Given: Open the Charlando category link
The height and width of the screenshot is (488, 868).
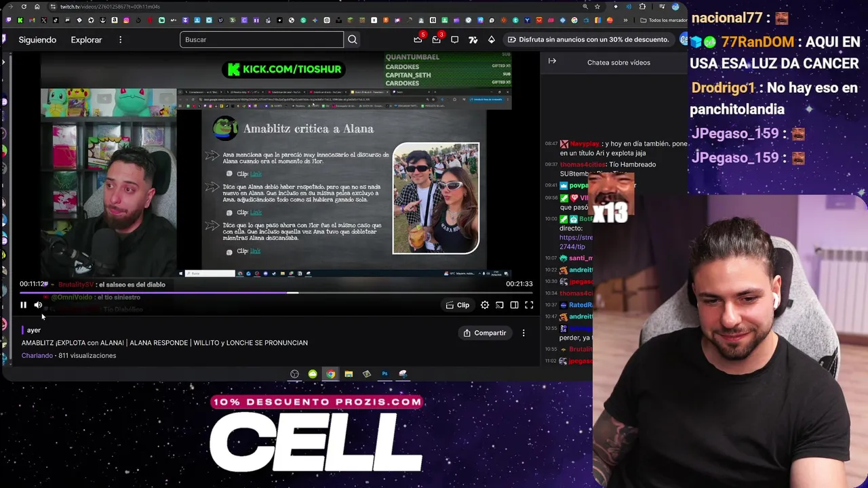Looking at the screenshot, I should coord(37,356).
